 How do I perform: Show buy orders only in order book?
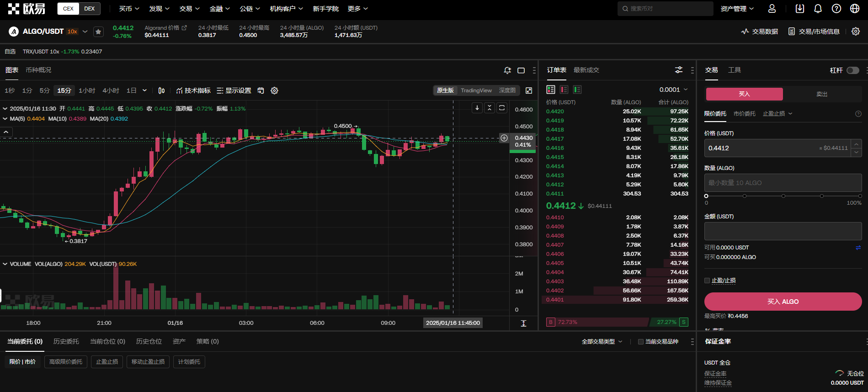point(577,90)
